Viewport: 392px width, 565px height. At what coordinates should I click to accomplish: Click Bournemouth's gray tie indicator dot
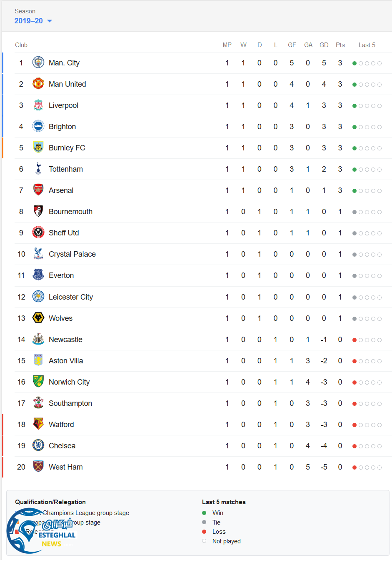[x=355, y=212]
